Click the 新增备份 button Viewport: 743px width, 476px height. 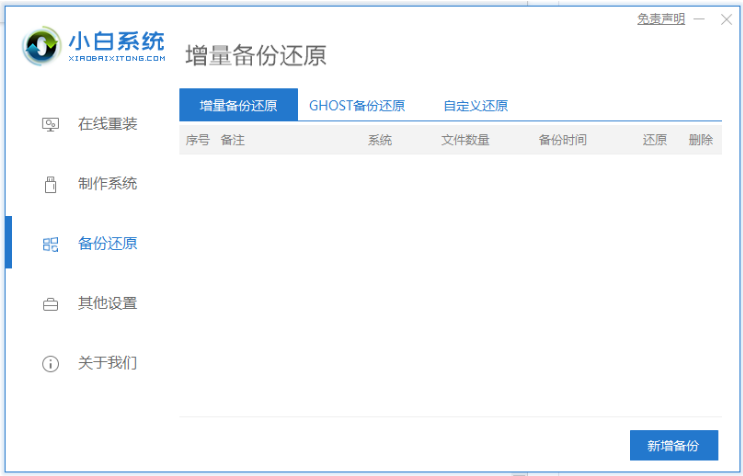(x=674, y=445)
